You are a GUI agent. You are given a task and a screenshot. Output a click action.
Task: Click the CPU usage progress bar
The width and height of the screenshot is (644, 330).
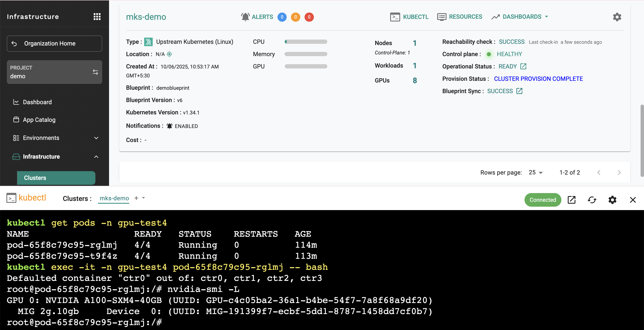306,42
